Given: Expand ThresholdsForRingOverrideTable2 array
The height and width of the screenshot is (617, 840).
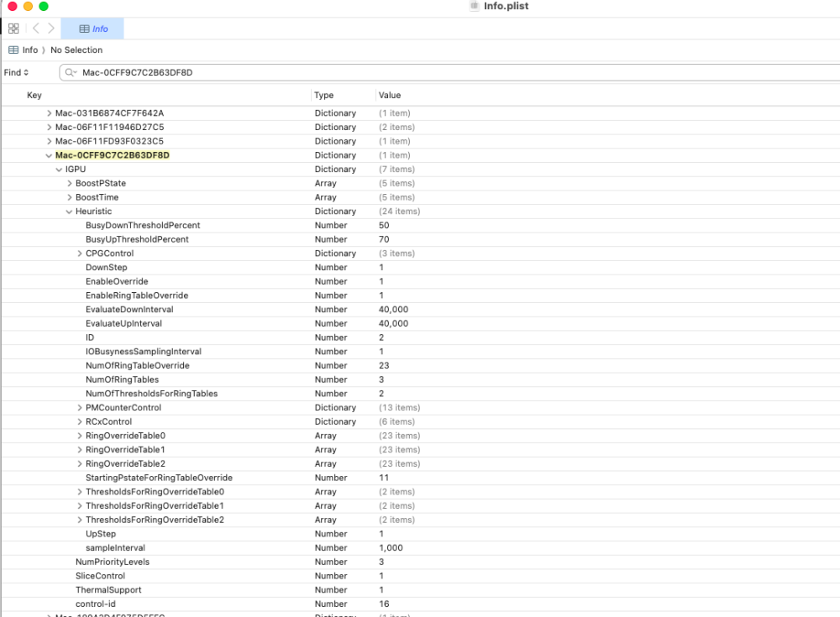Looking at the screenshot, I should pos(79,520).
